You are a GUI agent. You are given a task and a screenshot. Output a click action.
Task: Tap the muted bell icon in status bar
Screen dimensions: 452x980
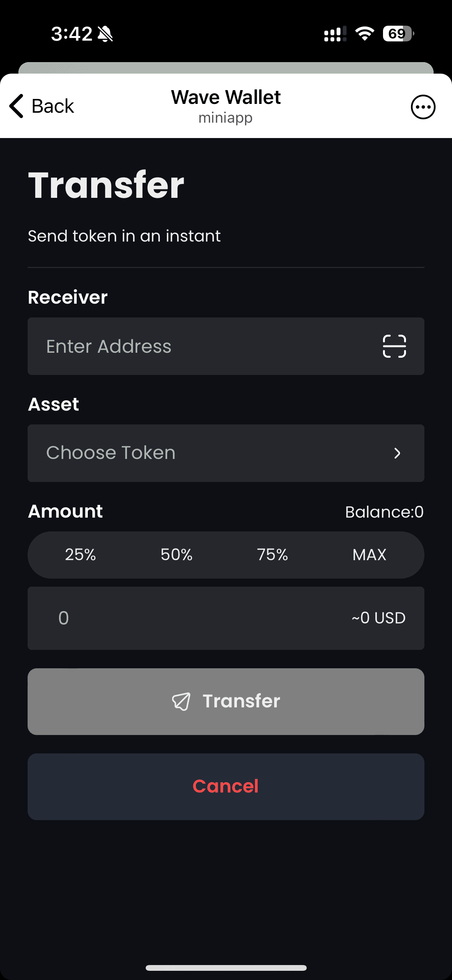click(x=105, y=34)
